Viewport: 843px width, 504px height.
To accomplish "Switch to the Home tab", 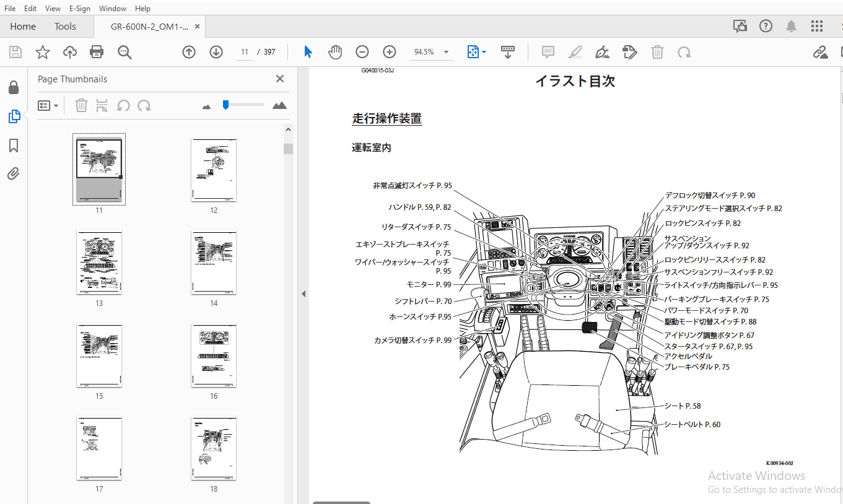I will click(23, 26).
